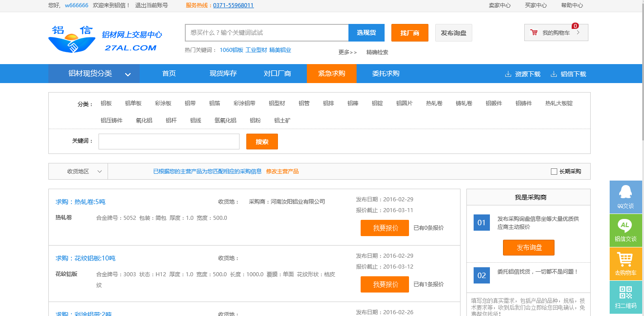Image resolution: width=644 pixels, height=316 pixels.
Task: Click the 01 step badge
Action: 481,223
